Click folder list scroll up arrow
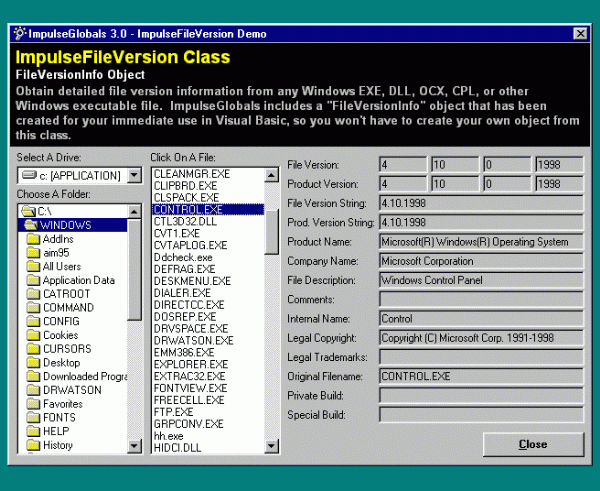The image size is (600, 491). click(x=134, y=212)
